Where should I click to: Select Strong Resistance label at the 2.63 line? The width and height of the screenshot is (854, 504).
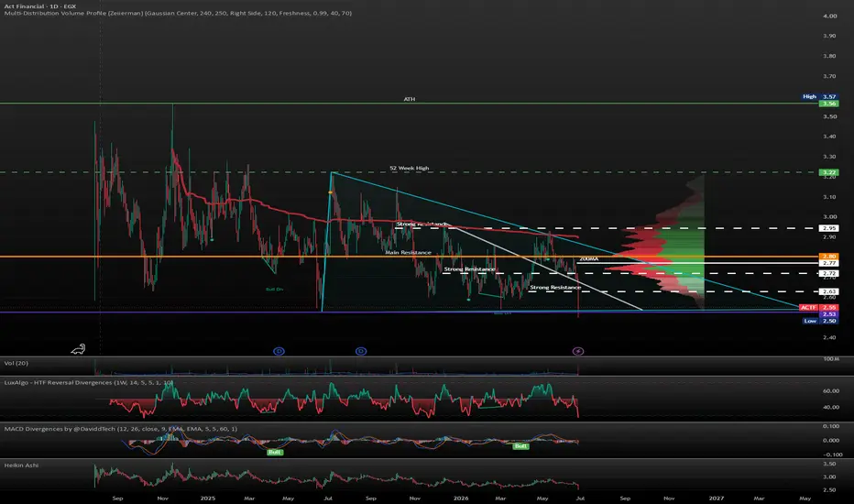(555, 287)
